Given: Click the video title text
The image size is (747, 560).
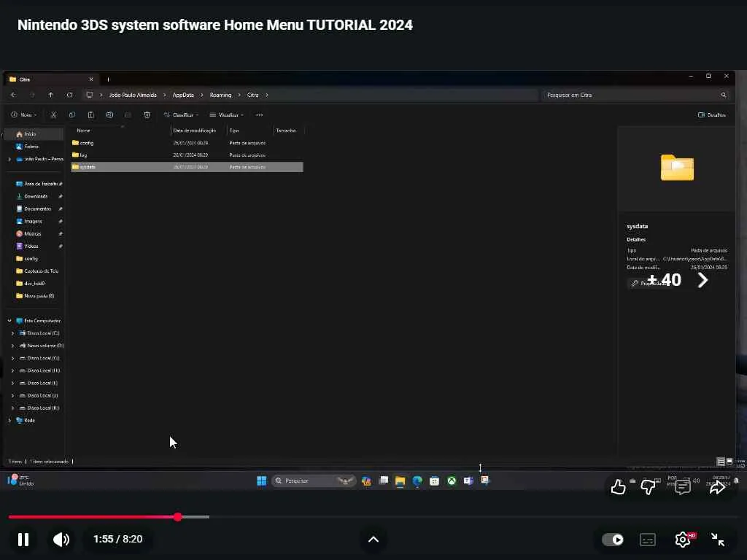Looking at the screenshot, I should (x=215, y=25).
